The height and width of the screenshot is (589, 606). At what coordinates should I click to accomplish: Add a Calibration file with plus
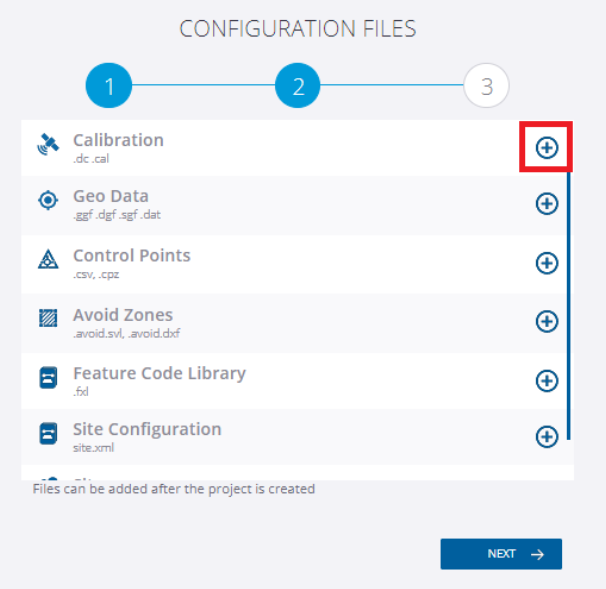click(546, 147)
